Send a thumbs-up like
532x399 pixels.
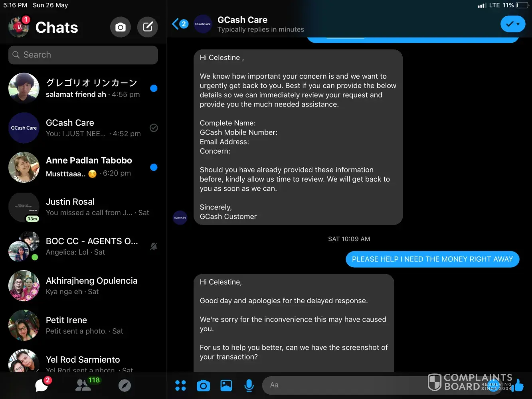point(519,385)
